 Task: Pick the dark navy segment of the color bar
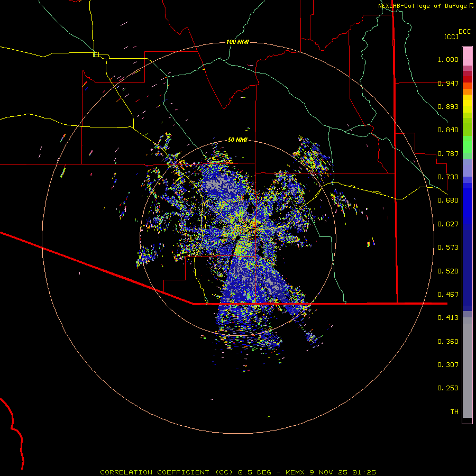pyautogui.click(x=467, y=267)
